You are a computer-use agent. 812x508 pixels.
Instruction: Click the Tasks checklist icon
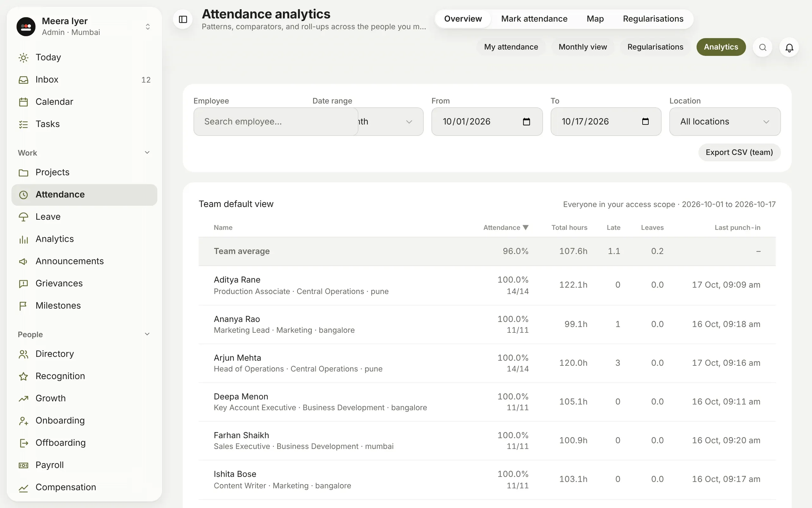click(x=23, y=124)
